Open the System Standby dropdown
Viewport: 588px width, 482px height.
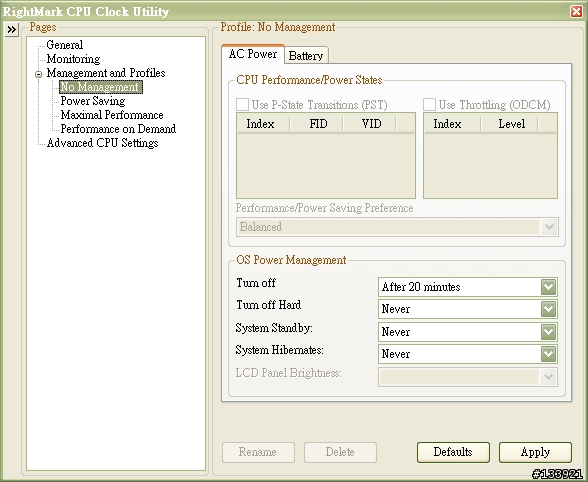[x=468, y=332]
